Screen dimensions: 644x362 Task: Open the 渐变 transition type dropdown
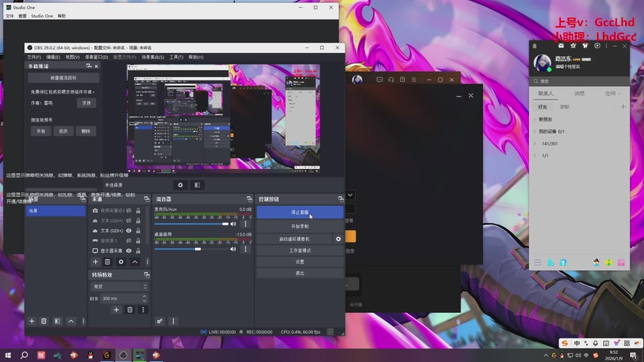118,286
